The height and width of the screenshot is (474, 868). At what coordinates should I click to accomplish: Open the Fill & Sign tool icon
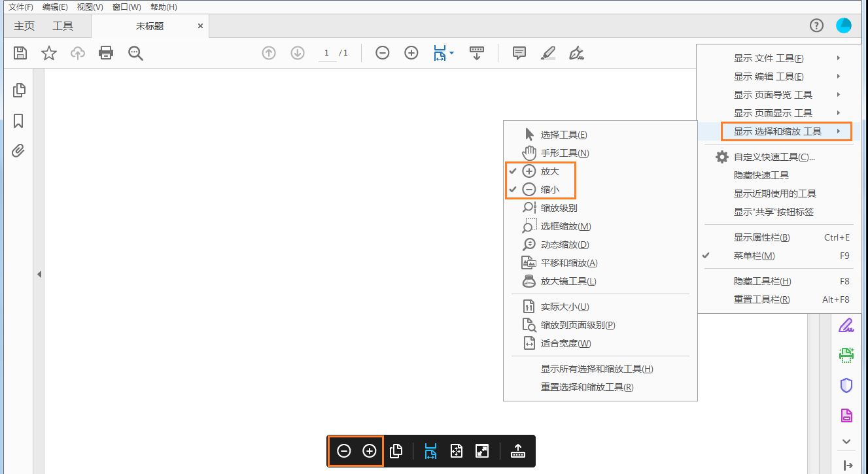[846, 325]
